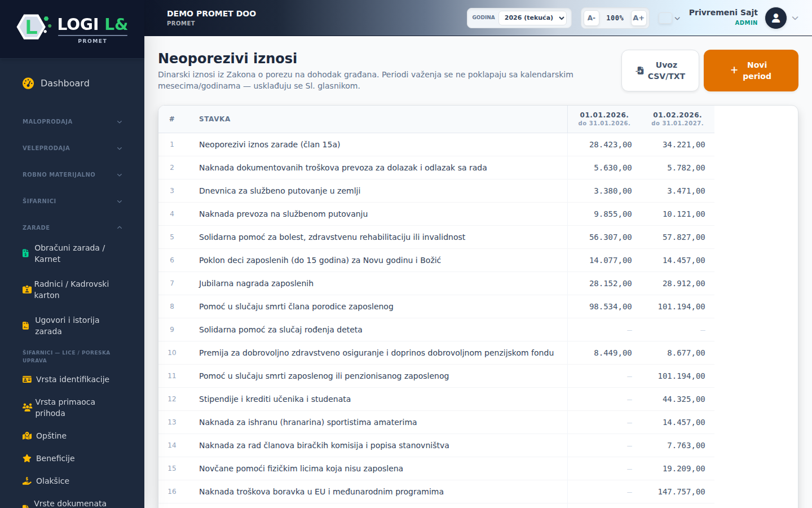Expand the Veleprodaja sidebar section

click(x=72, y=148)
